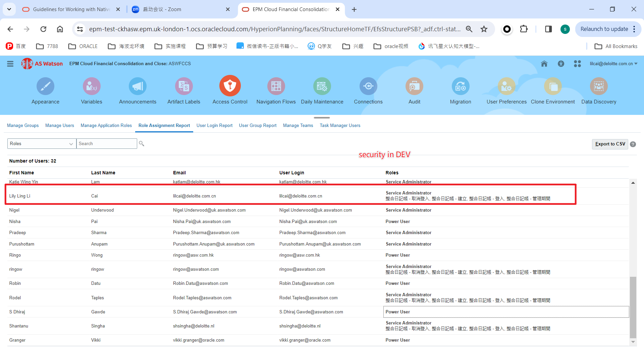
Task: Open the 7788 bookmarks folder
Action: (47, 46)
